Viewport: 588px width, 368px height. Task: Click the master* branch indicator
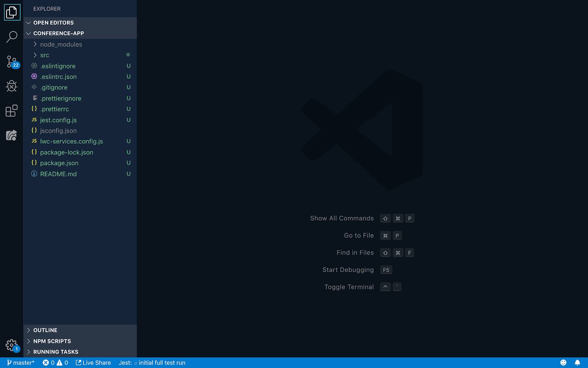(x=21, y=363)
